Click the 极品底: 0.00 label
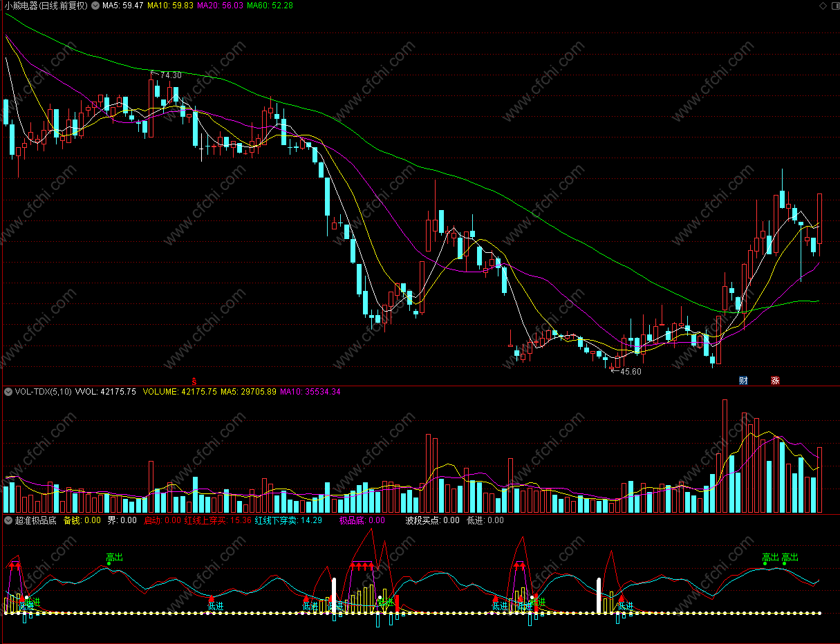Screen dimensions: 840x644 [362, 520]
